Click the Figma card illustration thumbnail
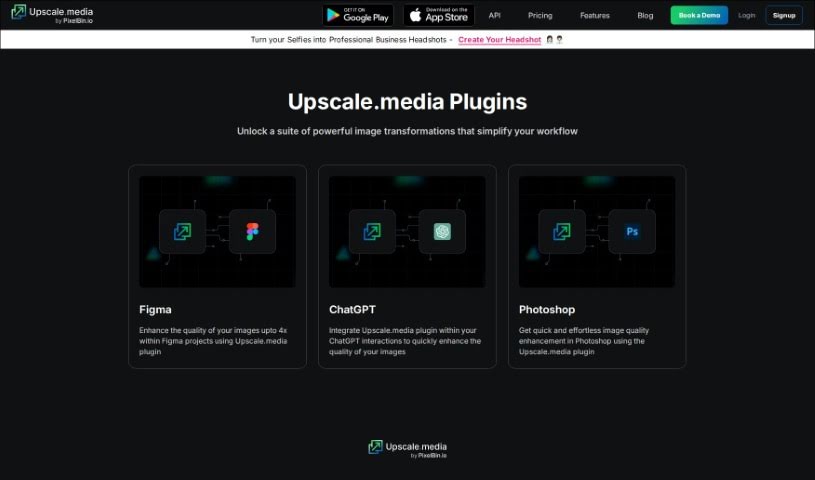815x480 pixels. [217, 231]
